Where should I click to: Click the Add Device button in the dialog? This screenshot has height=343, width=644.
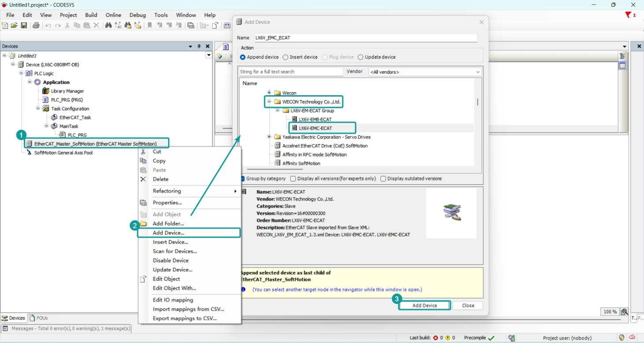[424, 306]
